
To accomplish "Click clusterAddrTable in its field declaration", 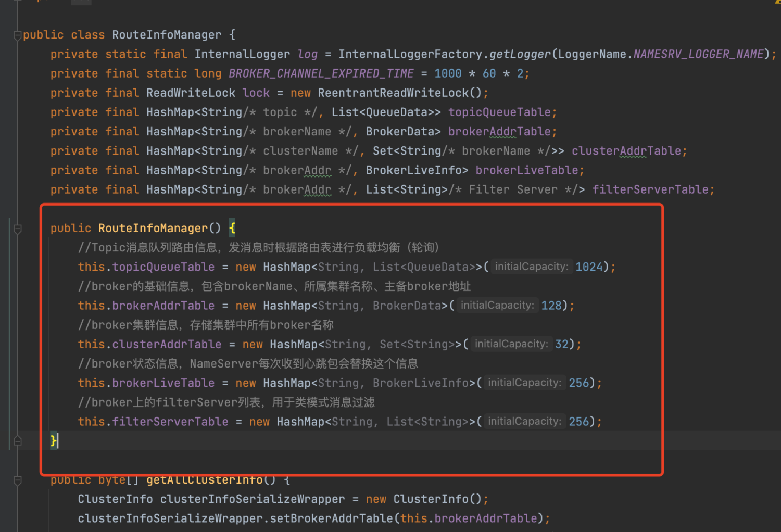I will pos(626,151).
